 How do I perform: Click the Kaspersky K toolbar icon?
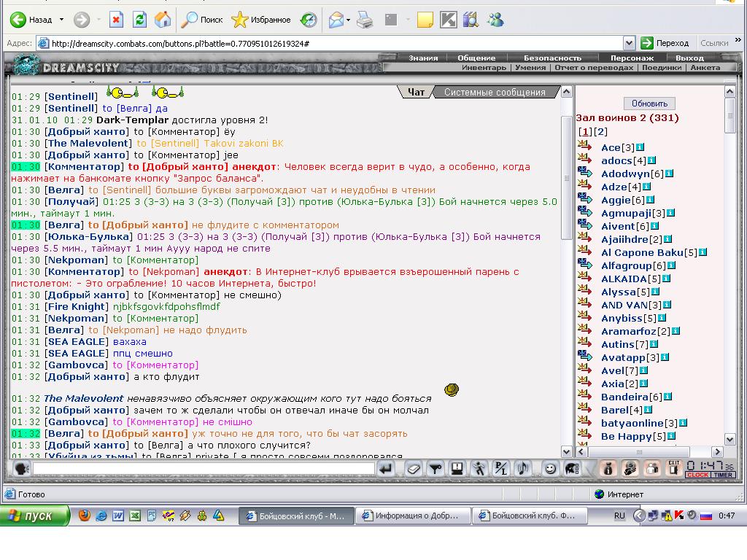[448, 20]
